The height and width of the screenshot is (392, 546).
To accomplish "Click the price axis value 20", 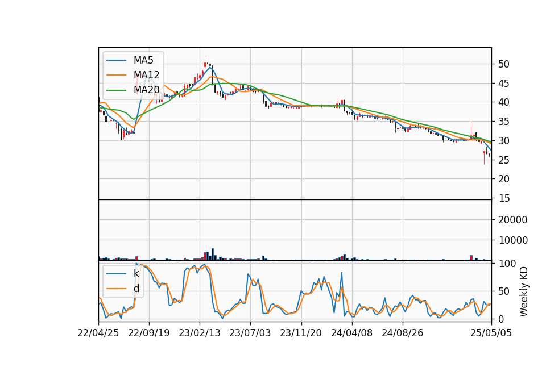I will pyautogui.click(x=504, y=179).
